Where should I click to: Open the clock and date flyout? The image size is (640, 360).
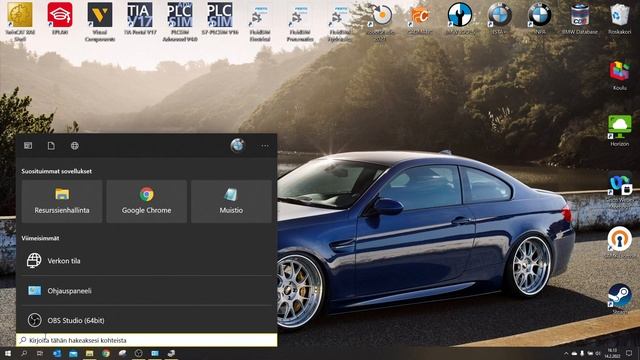point(612,353)
